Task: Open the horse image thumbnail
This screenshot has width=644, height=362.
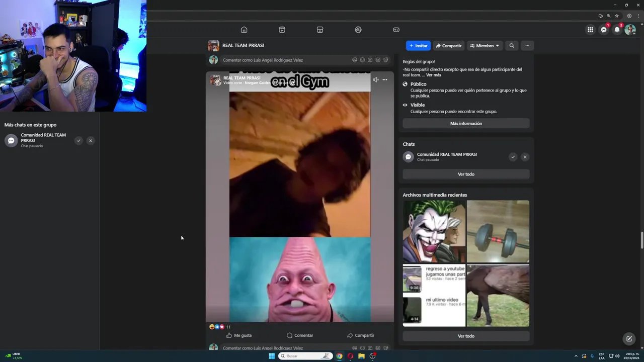Action: pos(498,296)
